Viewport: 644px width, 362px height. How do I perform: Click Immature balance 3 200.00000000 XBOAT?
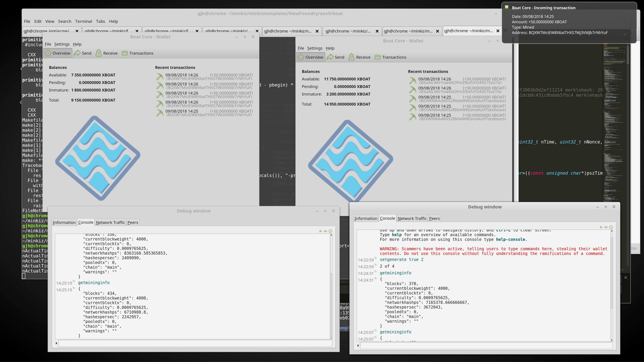[x=348, y=94]
